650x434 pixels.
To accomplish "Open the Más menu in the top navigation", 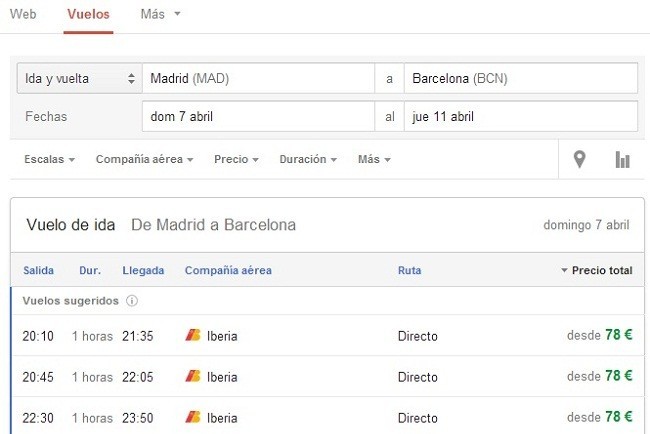I will (160, 14).
